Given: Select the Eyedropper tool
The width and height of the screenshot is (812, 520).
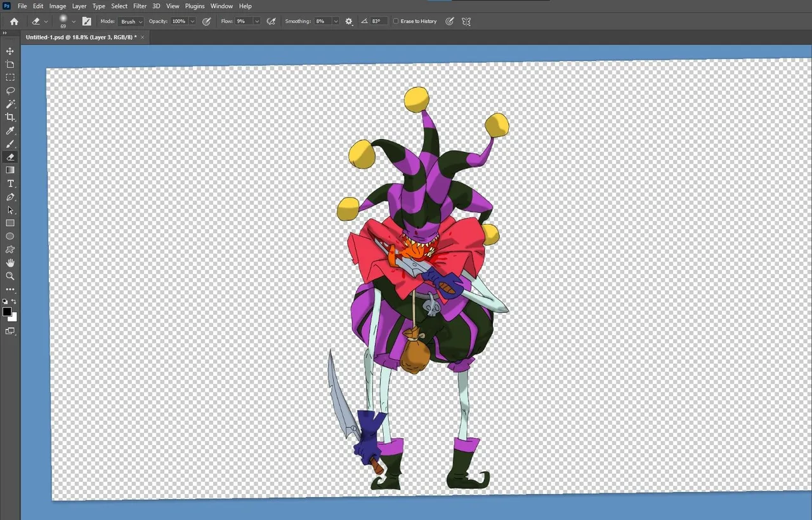Looking at the screenshot, I should 10,131.
